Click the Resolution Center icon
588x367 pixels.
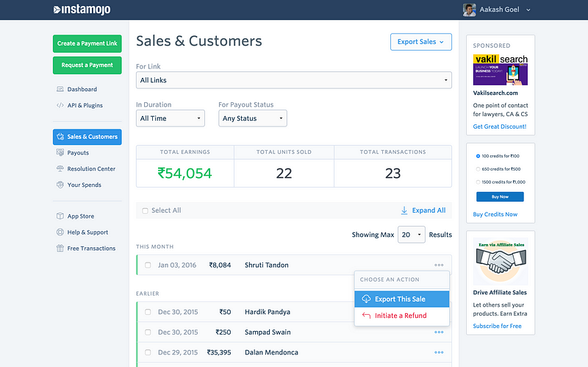[60, 169]
